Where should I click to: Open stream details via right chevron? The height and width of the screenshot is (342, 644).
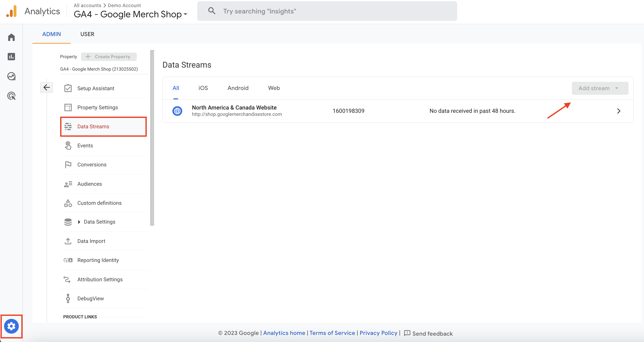[619, 111]
